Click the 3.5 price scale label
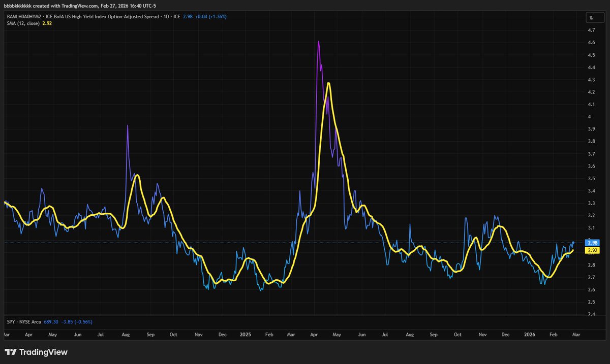610x364 pixels. [591, 179]
